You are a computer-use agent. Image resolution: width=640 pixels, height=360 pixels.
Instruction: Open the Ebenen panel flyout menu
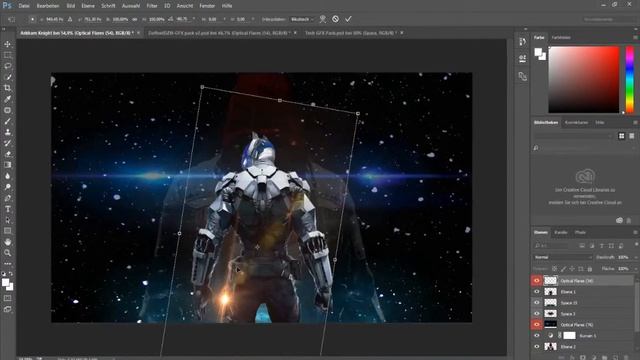[x=635, y=232]
